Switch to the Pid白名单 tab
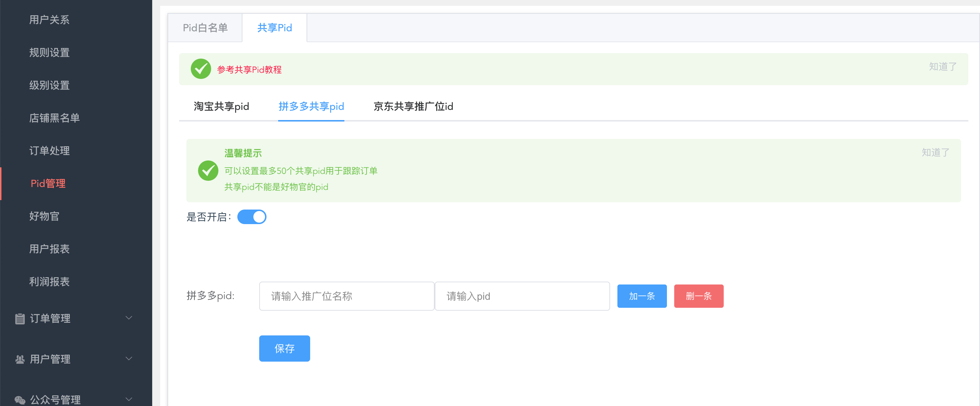 coord(205,28)
